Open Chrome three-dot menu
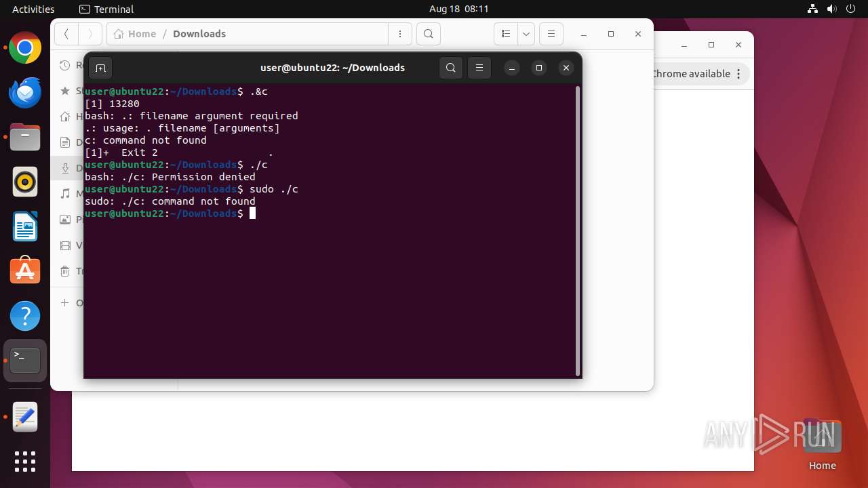Viewport: 868px width, 488px height. [x=739, y=74]
